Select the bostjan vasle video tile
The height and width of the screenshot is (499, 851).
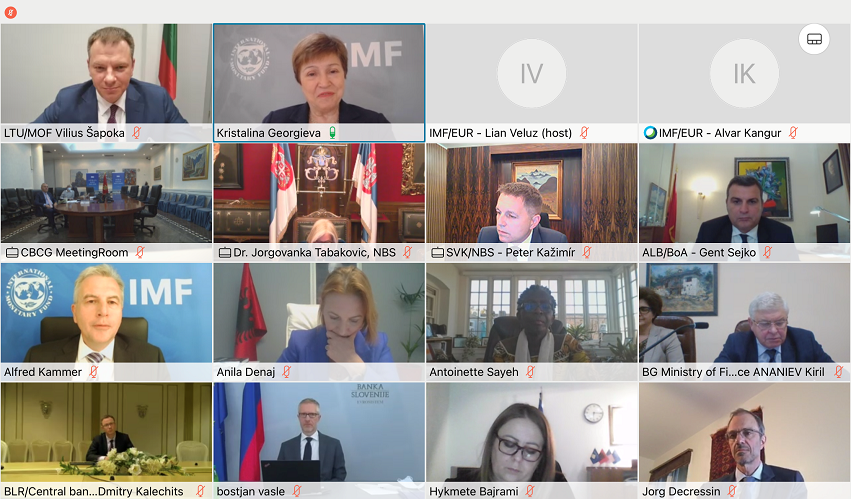(319, 440)
